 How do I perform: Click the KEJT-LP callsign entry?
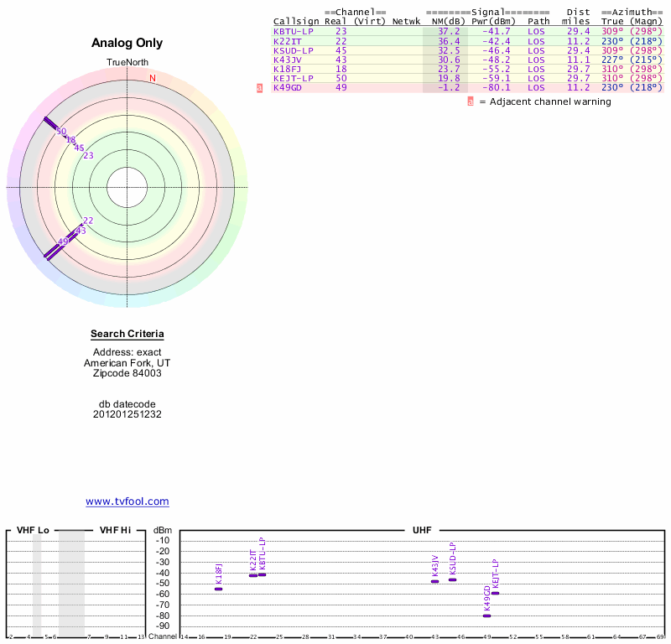click(x=294, y=78)
